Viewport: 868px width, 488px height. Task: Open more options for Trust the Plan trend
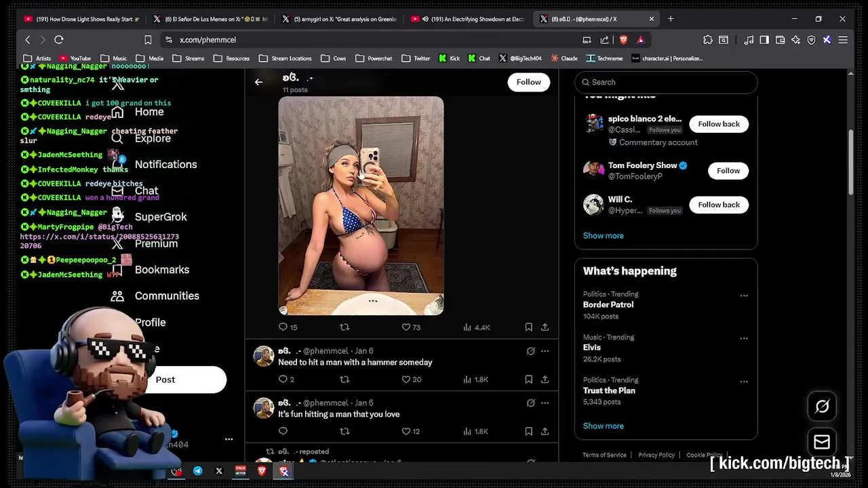click(x=744, y=381)
